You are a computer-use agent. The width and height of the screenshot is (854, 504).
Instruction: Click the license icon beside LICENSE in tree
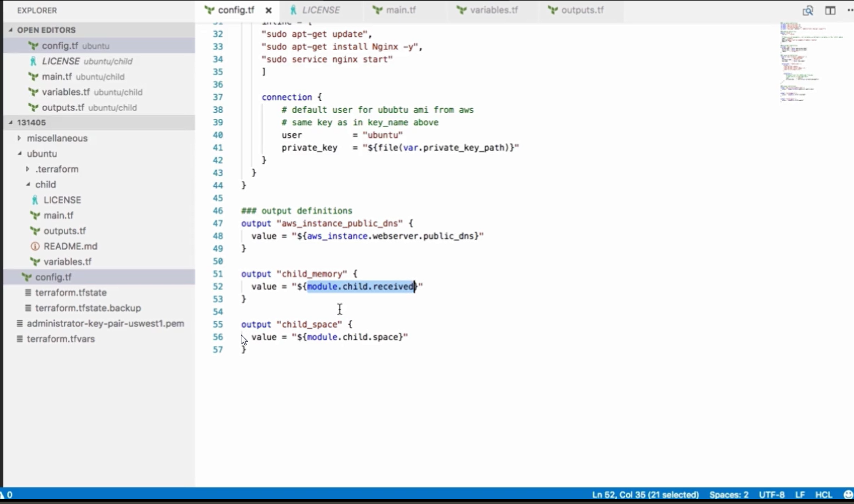point(35,200)
